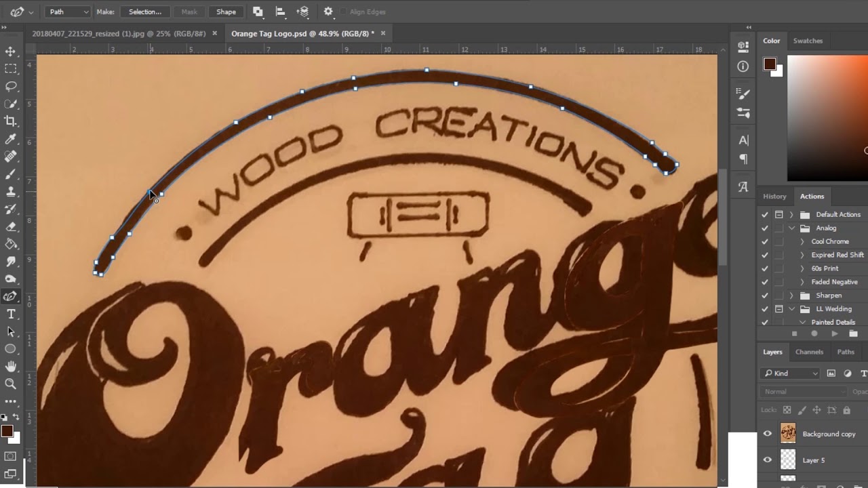Create new action set folder
The image size is (868, 488).
(853, 333)
